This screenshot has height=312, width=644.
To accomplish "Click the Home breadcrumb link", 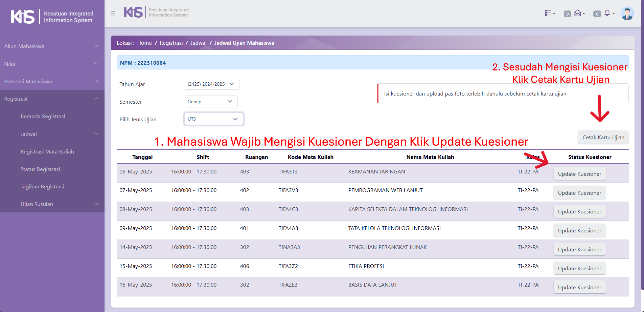I will (144, 43).
